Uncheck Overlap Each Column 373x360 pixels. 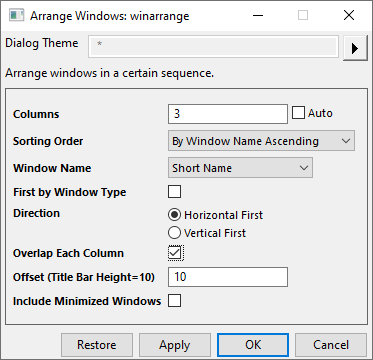click(175, 253)
